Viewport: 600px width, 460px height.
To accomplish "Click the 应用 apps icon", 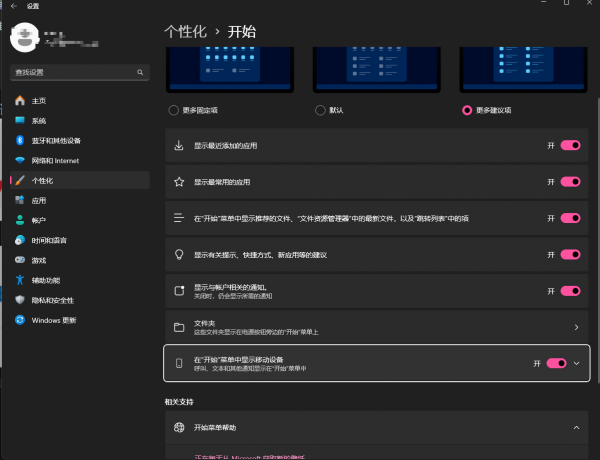I will [20, 200].
